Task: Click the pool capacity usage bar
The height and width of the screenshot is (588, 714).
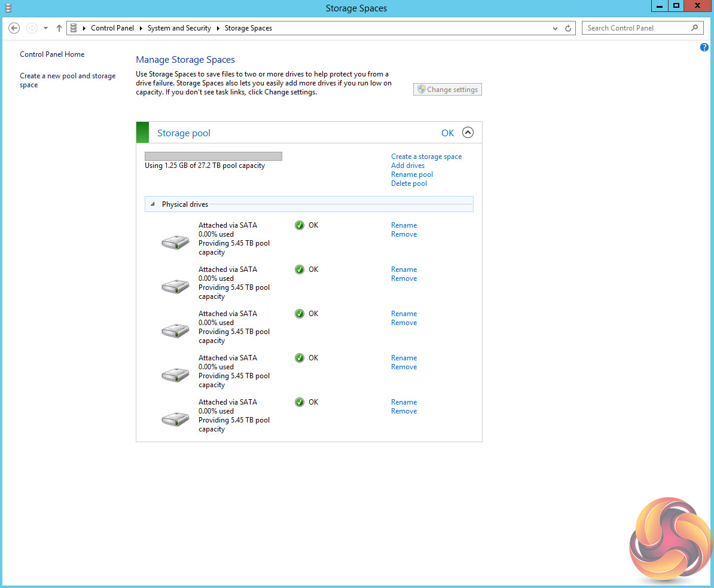Action: 213,157
